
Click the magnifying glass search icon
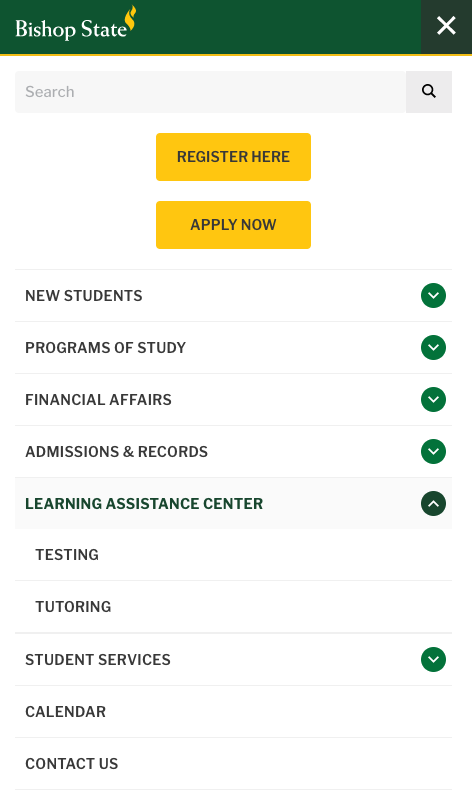(x=429, y=92)
